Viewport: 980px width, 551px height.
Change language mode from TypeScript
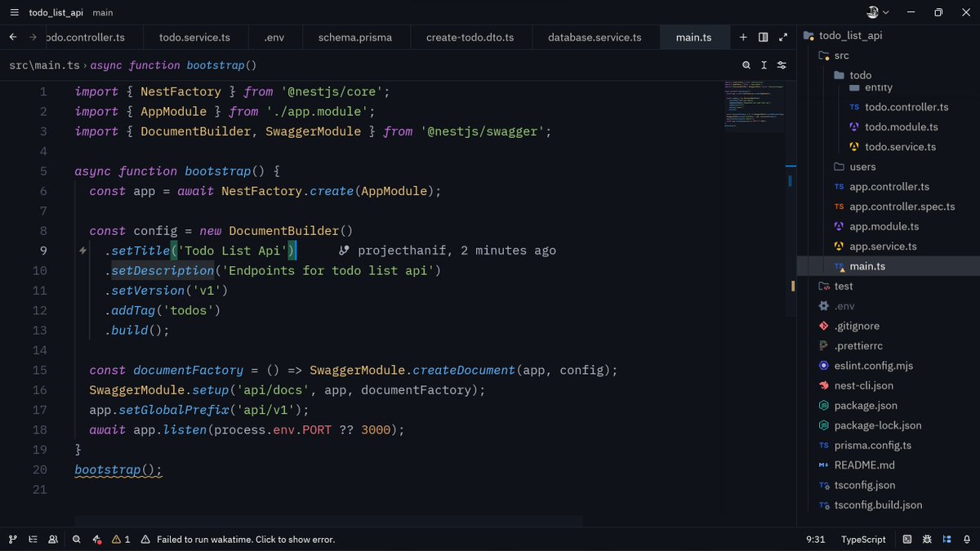[863, 540]
